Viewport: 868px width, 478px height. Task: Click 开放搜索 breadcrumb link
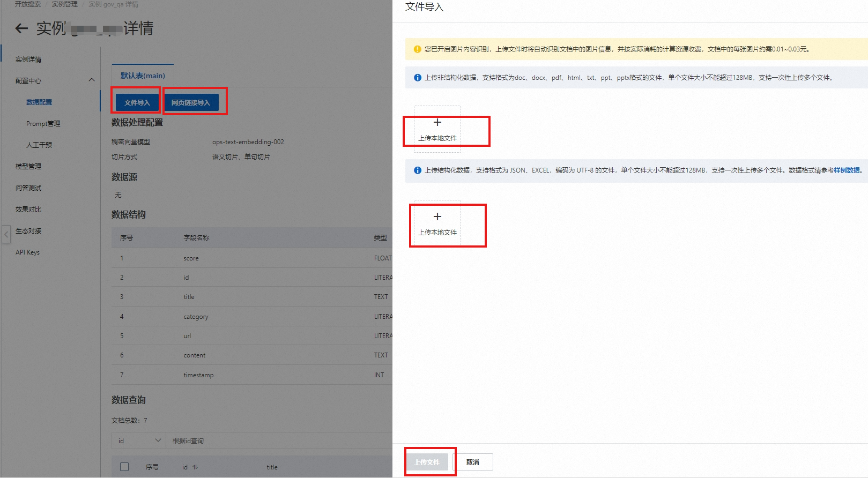click(28, 4)
